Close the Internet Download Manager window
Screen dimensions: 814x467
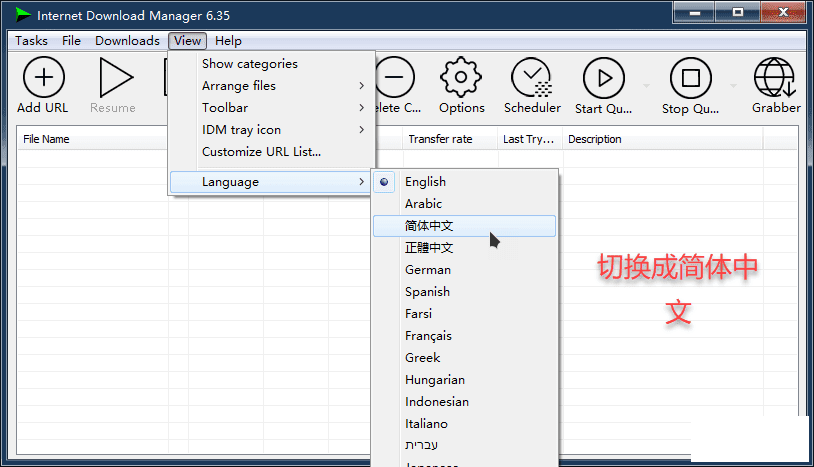783,12
